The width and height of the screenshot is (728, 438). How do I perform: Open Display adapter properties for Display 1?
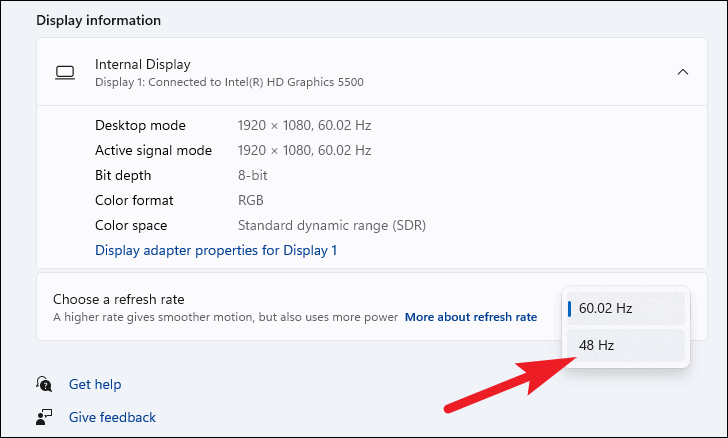click(216, 250)
